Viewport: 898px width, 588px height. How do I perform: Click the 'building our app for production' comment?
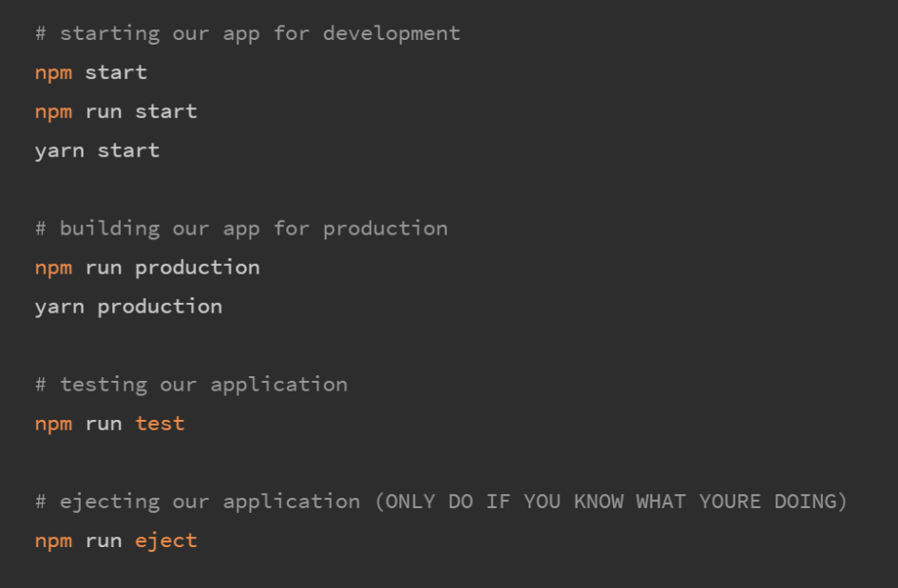241,229
